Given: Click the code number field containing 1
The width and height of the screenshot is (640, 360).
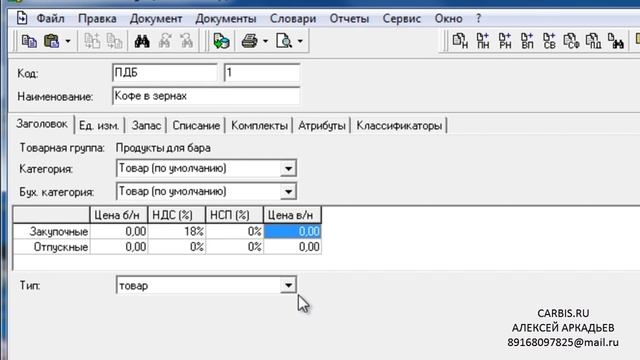Looking at the screenshot, I should 262,73.
